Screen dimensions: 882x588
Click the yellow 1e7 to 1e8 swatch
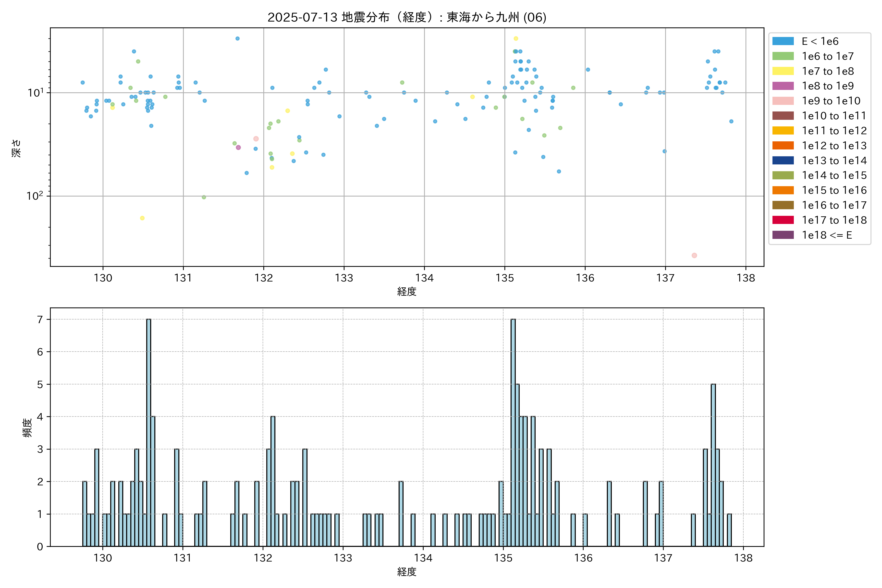783,71
